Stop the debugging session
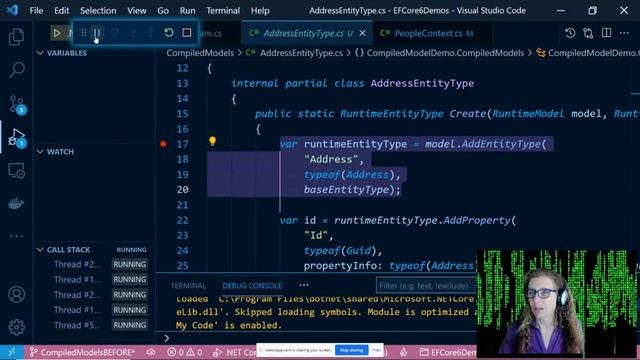 tap(187, 33)
